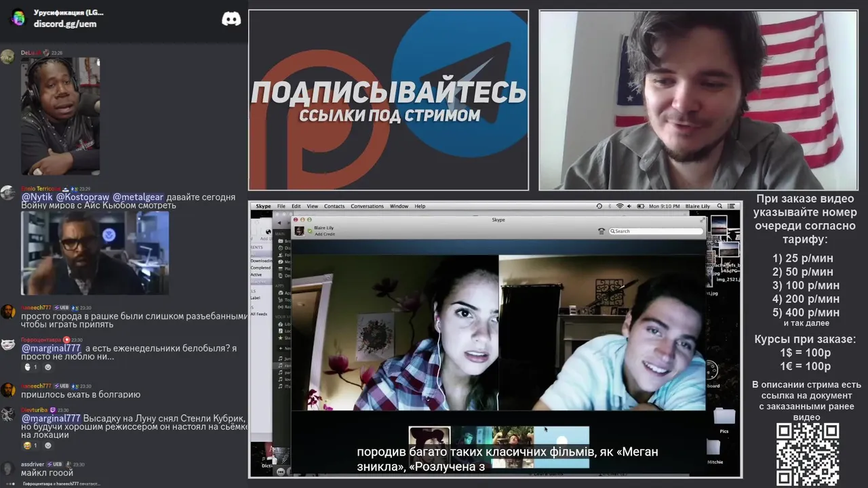Click the @Kostopraw mention

83,197
